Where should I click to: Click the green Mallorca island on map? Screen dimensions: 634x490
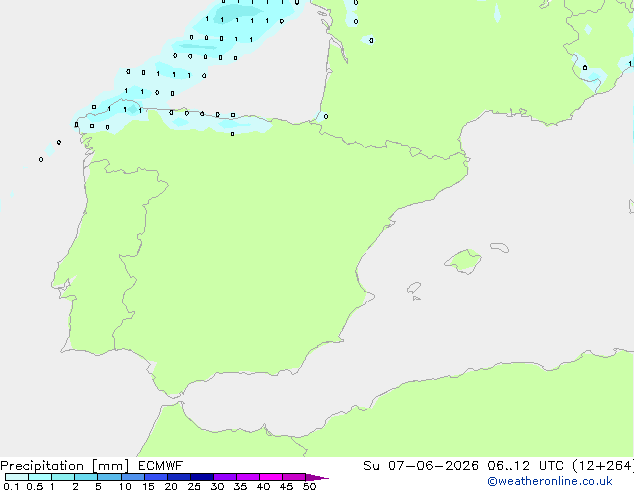tap(464, 261)
